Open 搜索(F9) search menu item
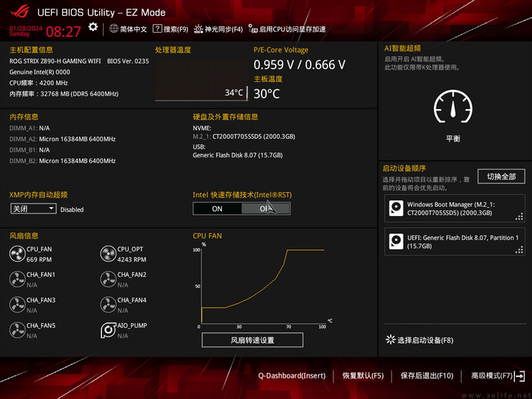 click(176, 29)
